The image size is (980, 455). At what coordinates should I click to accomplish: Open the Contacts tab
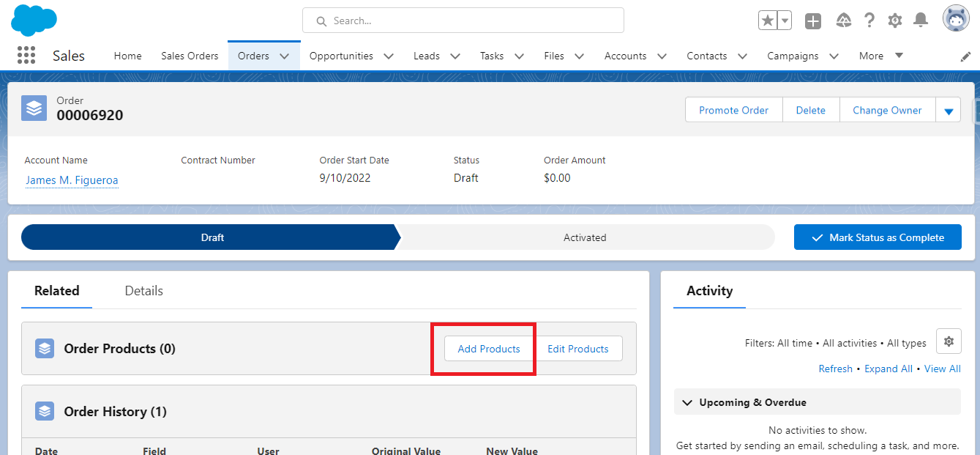coord(707,56)
